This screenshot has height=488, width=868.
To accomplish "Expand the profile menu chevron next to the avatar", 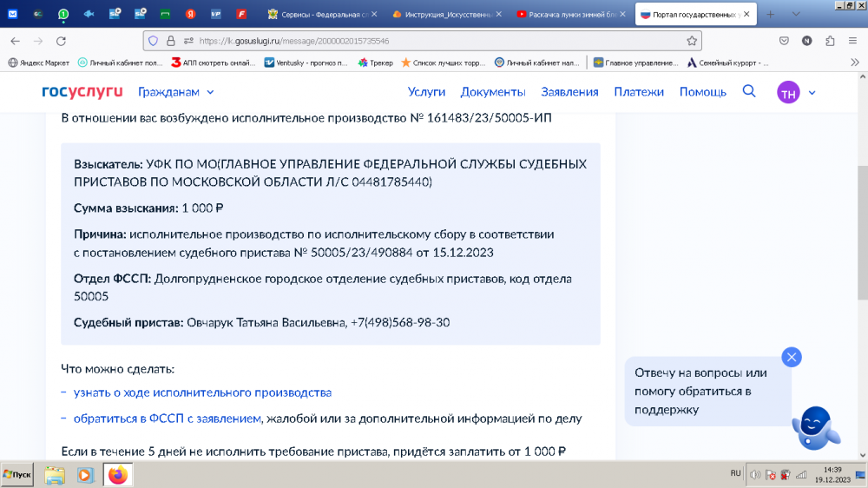I will point(812,93).
